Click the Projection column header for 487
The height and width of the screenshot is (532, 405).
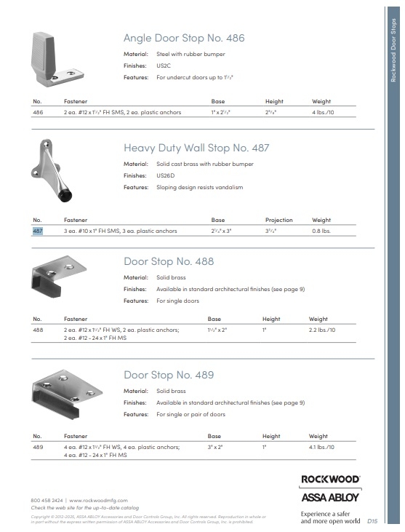coord(279,220)
